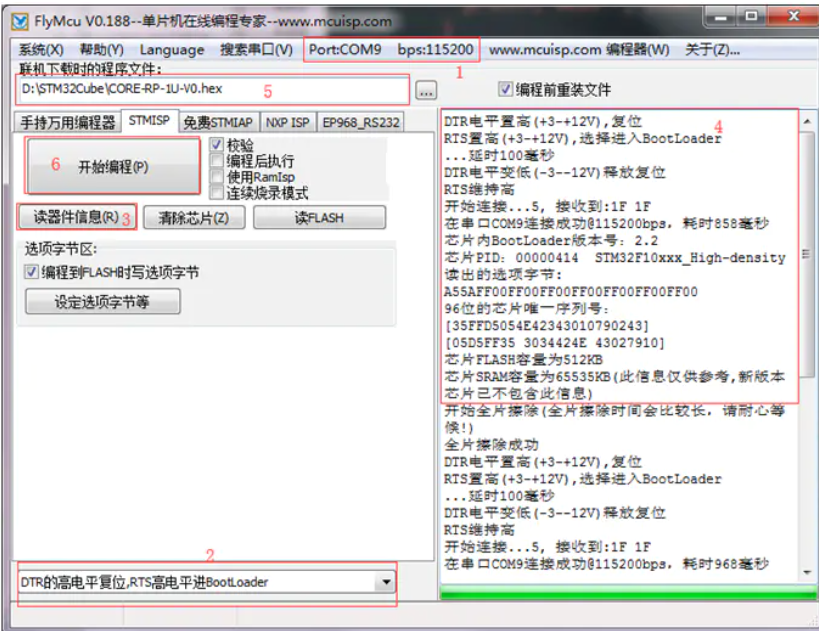The height and width of the screenshot is (631, 819).
Task: Click 读FLASH button
Action: point(319,217)
